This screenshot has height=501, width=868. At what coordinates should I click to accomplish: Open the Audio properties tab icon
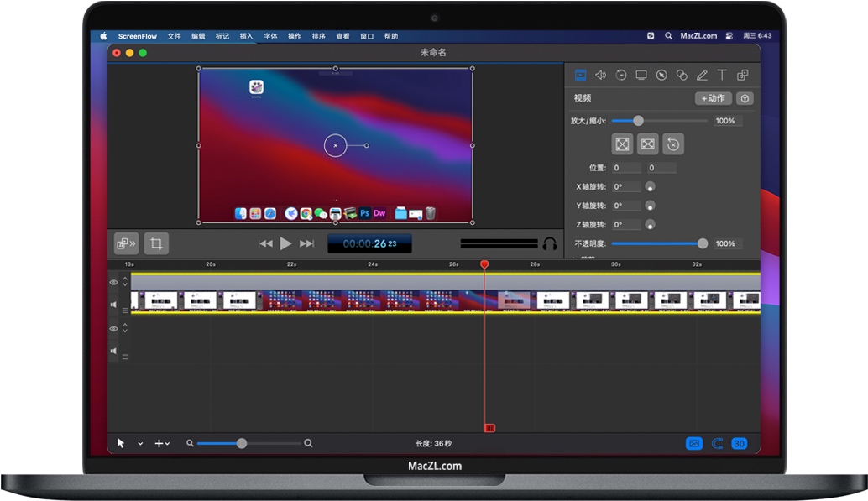[600, 75]
